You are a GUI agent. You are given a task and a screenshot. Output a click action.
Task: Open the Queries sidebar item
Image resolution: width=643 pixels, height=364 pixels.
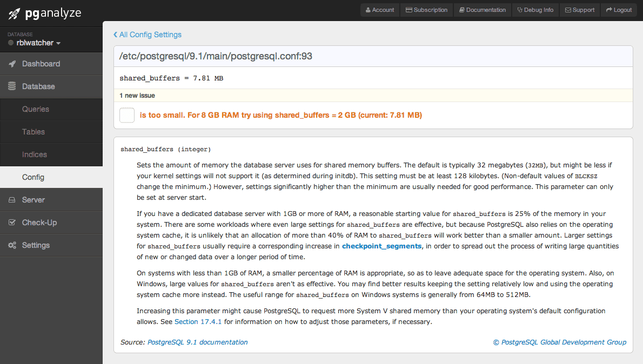(x=36, y=109)
